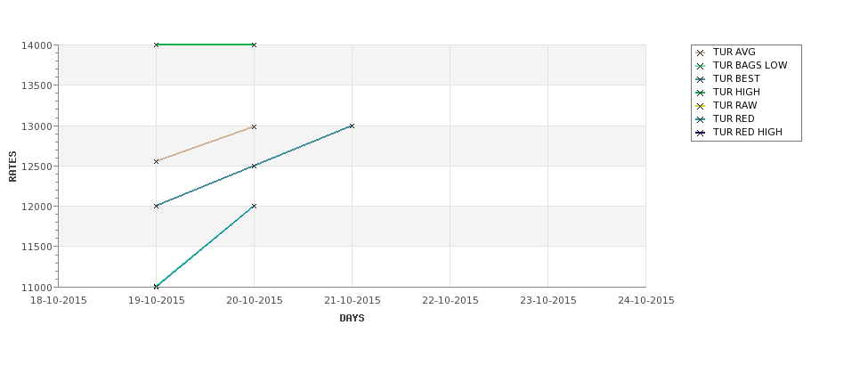
Task: Click the 13000 data point on 21-10-2015
Action: point(352,126)
